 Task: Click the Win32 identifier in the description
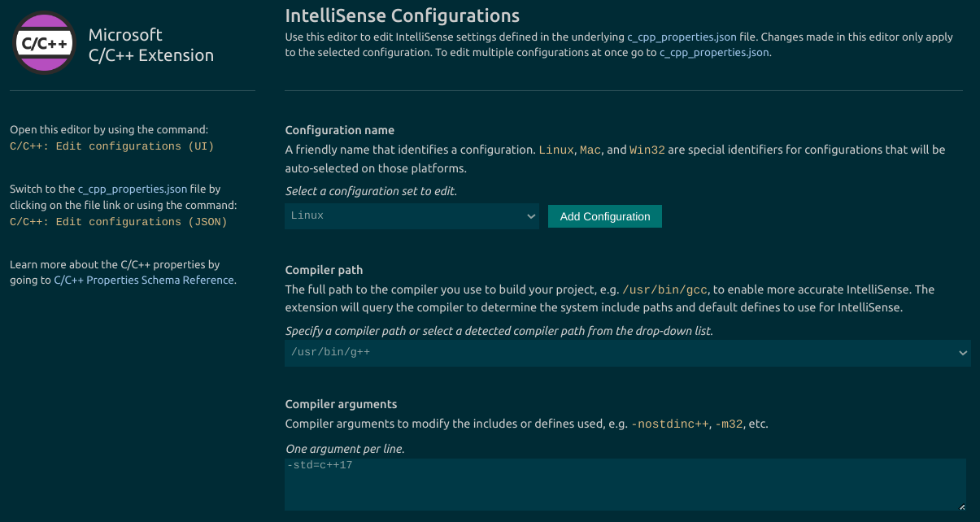pos(647,150)
